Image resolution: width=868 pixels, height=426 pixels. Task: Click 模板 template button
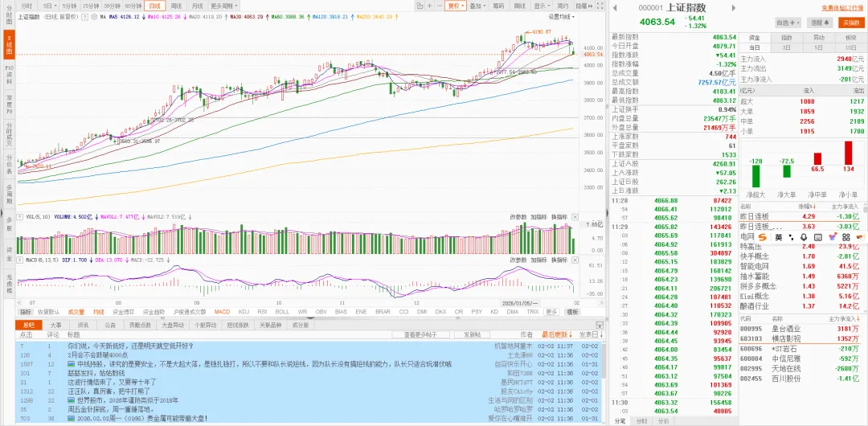tap(571, 312)
